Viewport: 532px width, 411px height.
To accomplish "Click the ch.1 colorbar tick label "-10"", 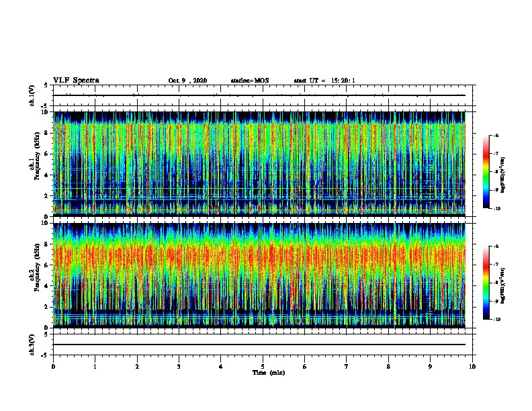I will pyautogui.click(x=496, y=209).
